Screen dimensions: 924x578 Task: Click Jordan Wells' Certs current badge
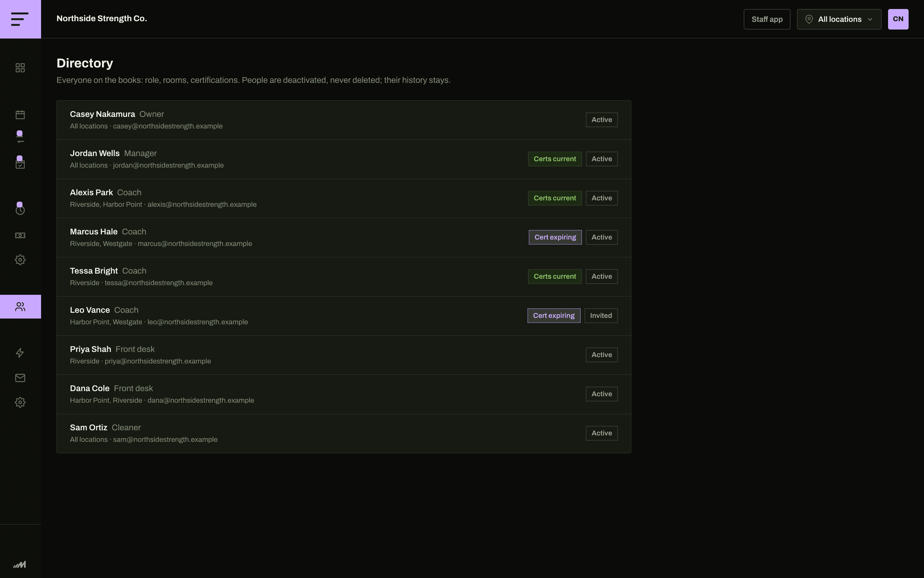point(555,159)
